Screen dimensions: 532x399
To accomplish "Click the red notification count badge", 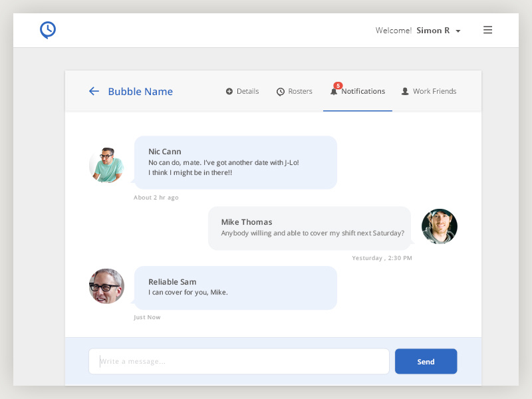I will (338, 85).
